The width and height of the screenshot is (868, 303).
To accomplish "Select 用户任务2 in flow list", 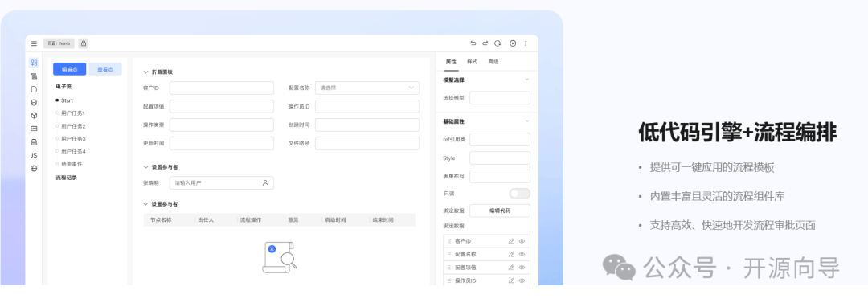I will coord(73,125).
